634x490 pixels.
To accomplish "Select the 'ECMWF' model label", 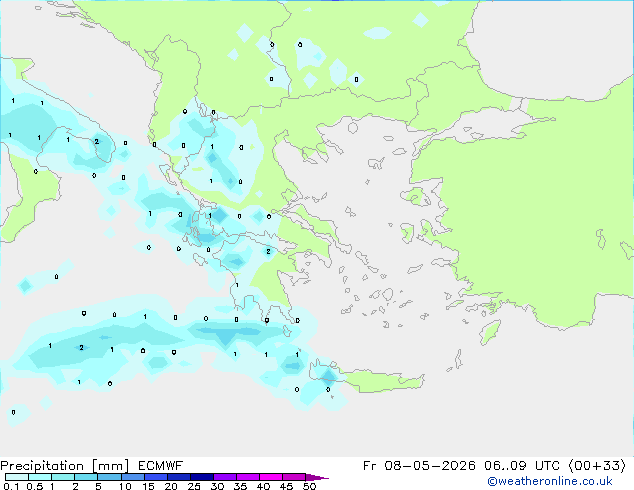I will (x=161, y=466).
